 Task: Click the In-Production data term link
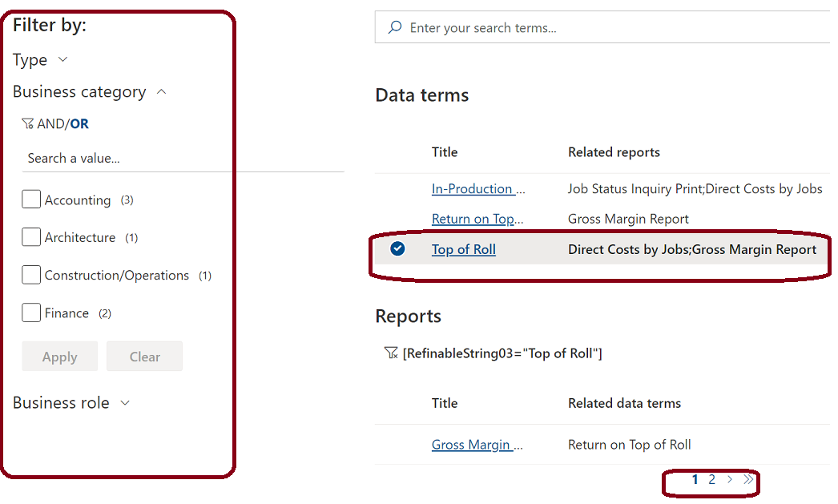(477, 188)
